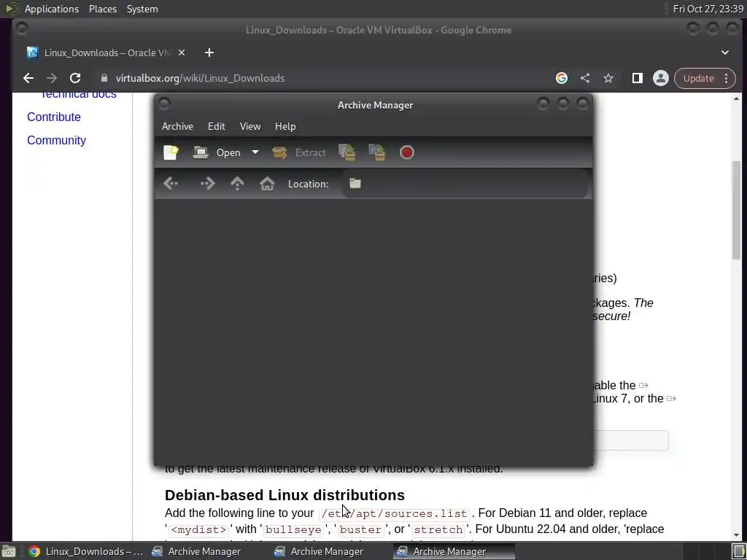Go up one level in Archive Manager
Viewport: 747px width, 560px height.
click(237, 184)
